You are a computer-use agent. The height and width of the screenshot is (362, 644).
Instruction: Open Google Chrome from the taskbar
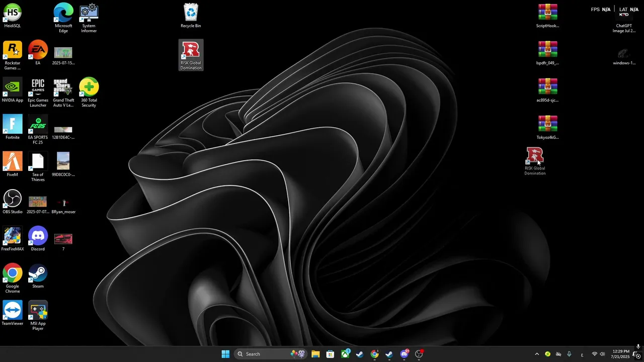pos(374,354)
